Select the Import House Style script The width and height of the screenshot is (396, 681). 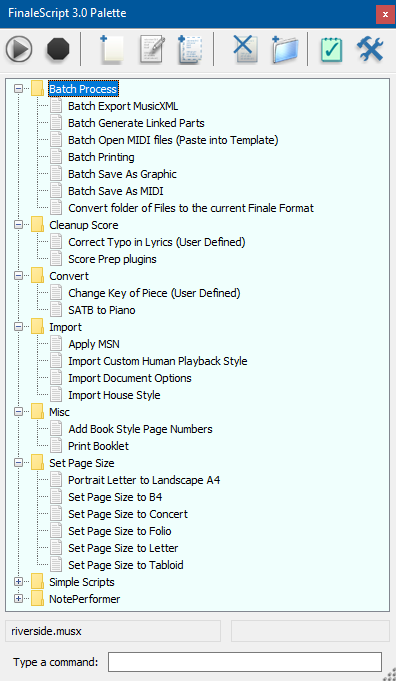pos(114,395)
